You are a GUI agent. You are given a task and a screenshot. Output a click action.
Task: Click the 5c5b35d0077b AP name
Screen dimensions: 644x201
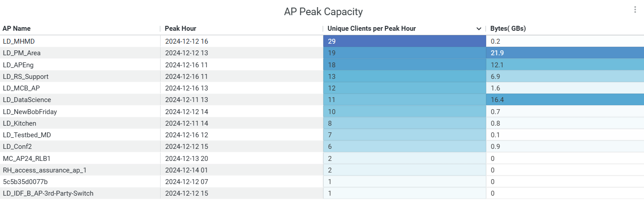25,182
